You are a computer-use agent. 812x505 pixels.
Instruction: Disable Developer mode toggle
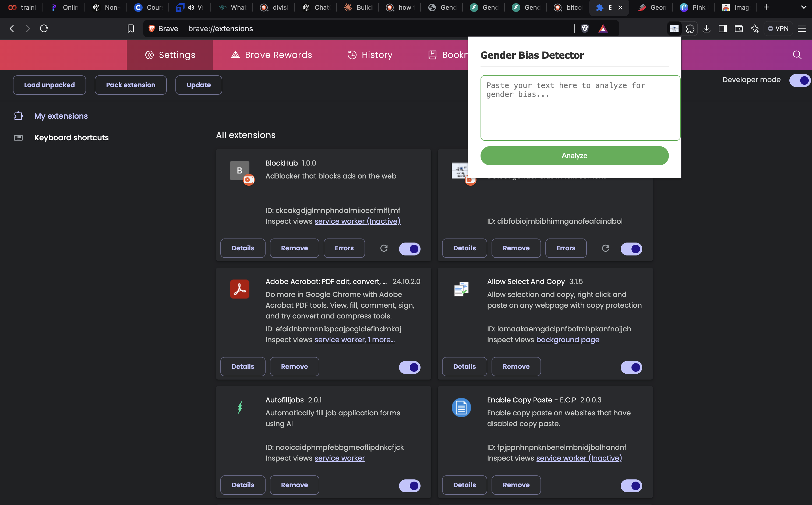click(x=800, y=80)
